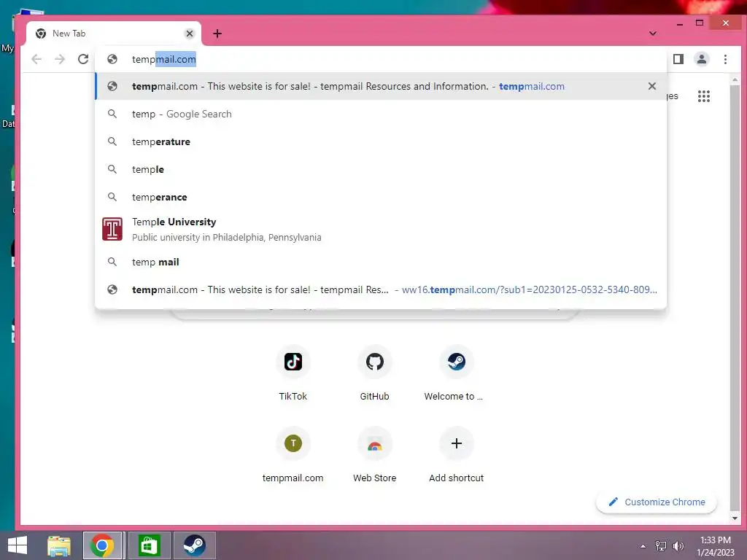Expand the tab search chevron
Viewport: 747px width, 560px height.
coord(653,34)
